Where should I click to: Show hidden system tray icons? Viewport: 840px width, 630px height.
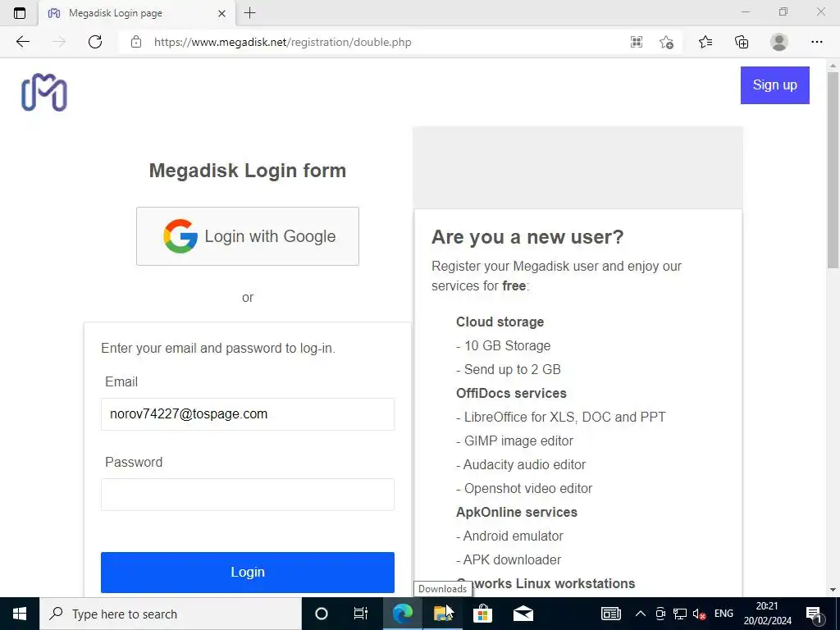(640, 614)
